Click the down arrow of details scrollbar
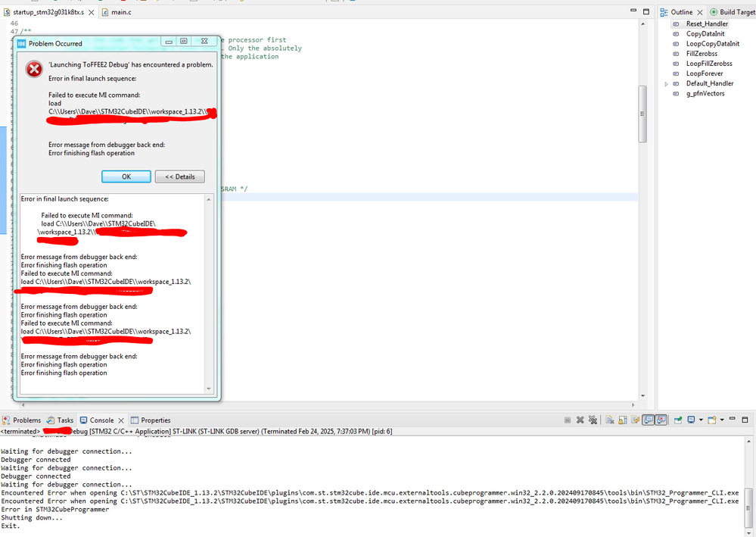The width and height of the screenshot is (756, 537). (x=209, y=389)
